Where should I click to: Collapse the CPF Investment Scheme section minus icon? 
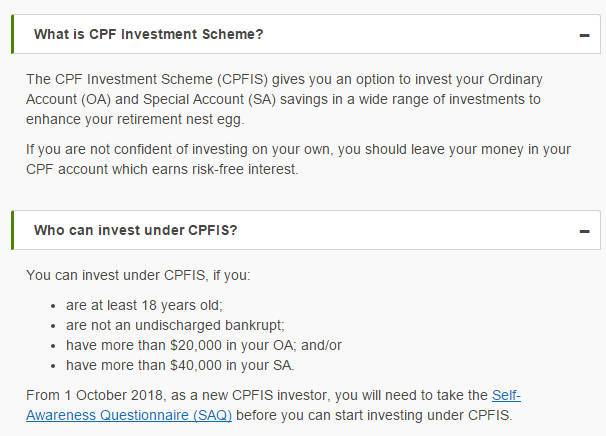point(583,35)
